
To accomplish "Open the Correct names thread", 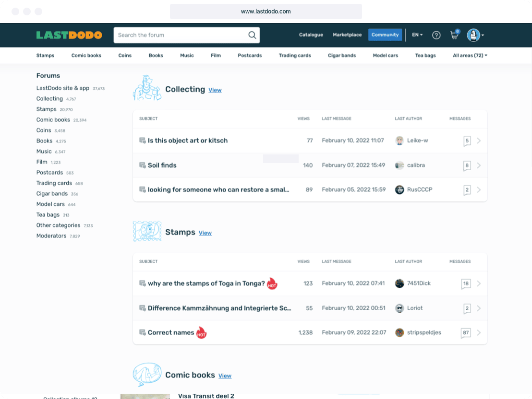I will (171, 332).
